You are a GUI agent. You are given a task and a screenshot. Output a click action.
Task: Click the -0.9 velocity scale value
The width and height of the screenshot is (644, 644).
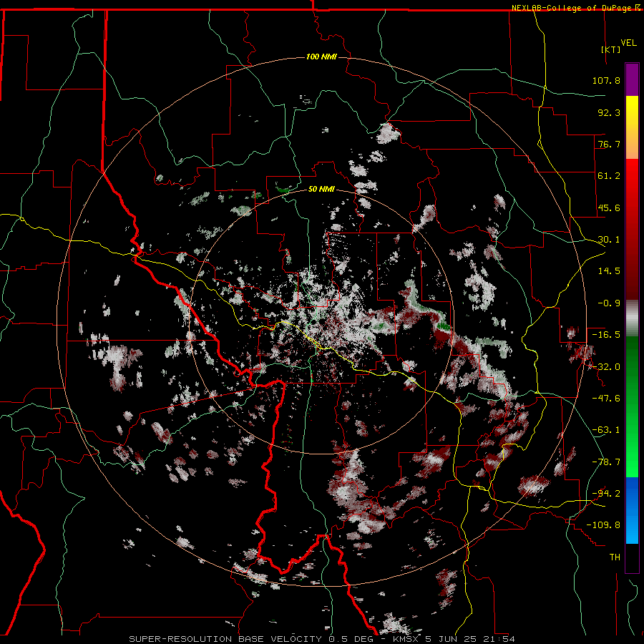(609, 303)
